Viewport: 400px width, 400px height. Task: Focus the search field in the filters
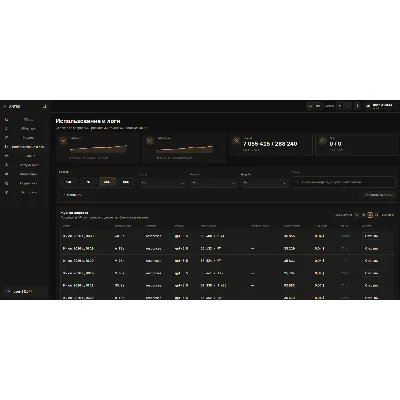click(x=344, y=182)
